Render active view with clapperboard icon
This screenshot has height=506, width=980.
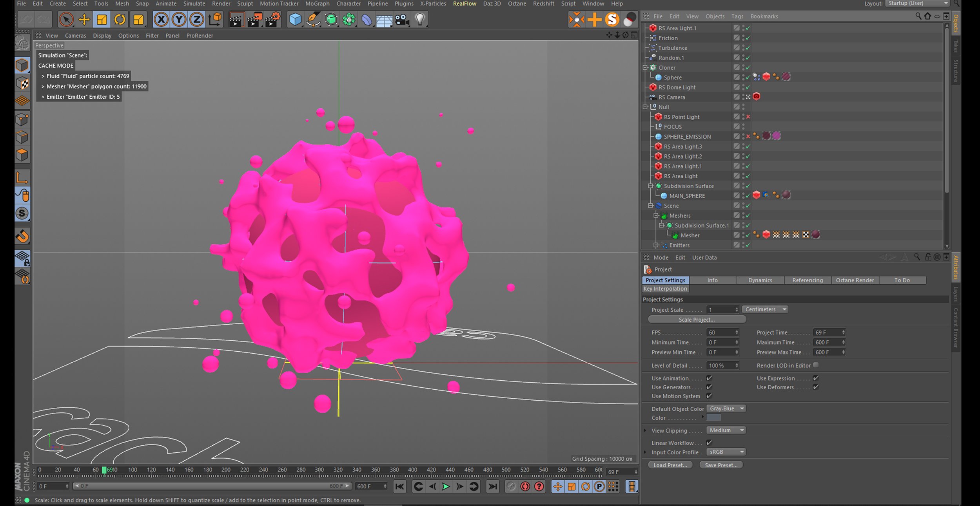point(236,19)
